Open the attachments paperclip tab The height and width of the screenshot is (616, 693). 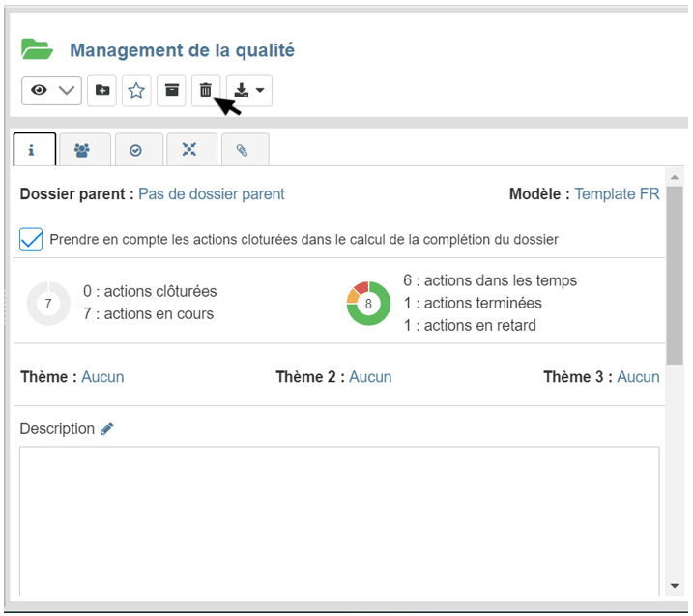coord(243,151)
